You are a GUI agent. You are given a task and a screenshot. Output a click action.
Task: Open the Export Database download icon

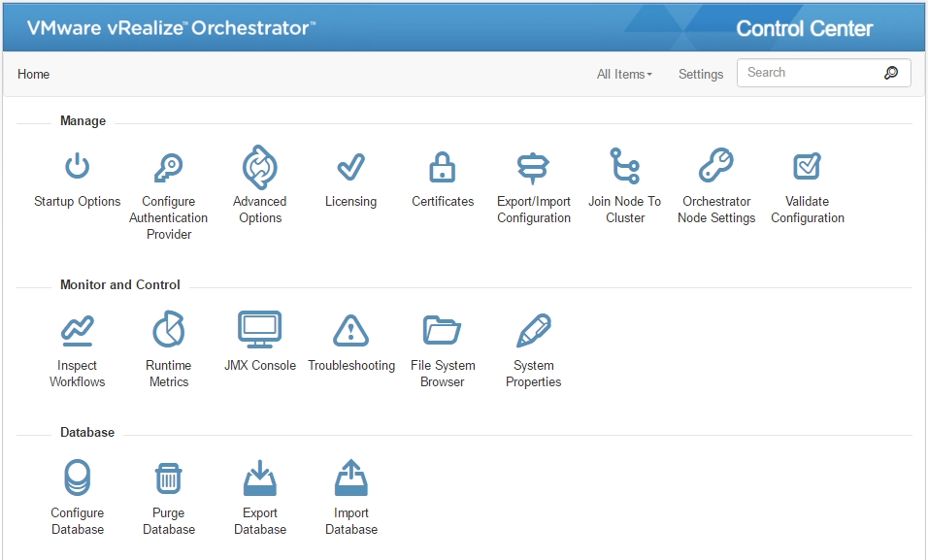coord(260,478)
